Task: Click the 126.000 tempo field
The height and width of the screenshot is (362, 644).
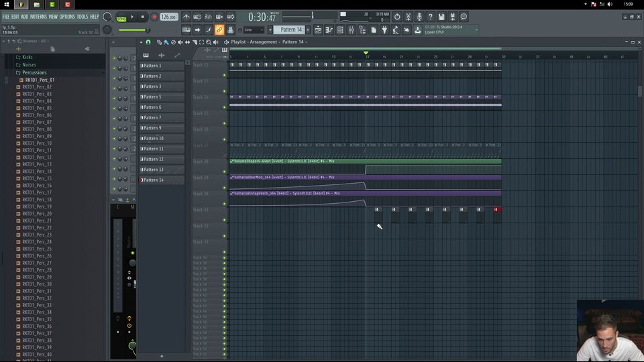Action: (x=169, y=17)
